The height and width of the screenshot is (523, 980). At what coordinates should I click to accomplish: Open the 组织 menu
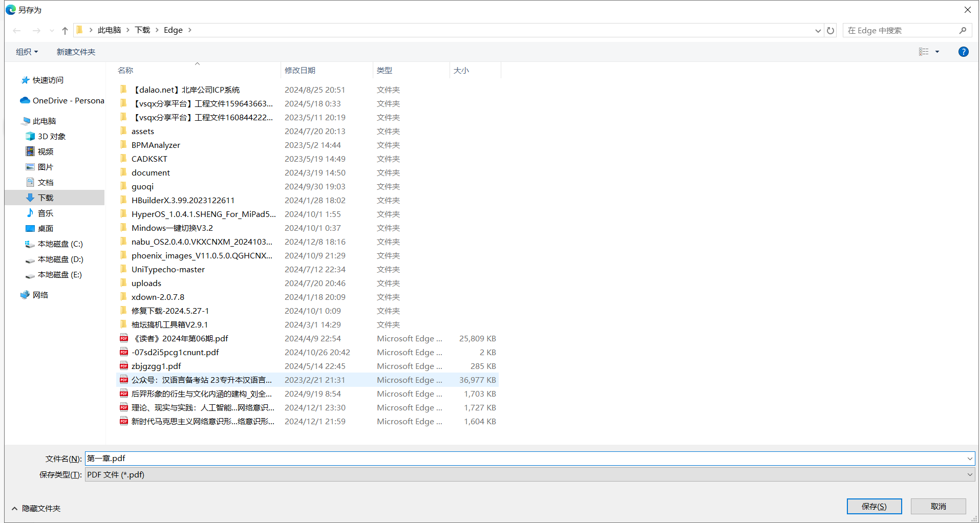(27, 52)
